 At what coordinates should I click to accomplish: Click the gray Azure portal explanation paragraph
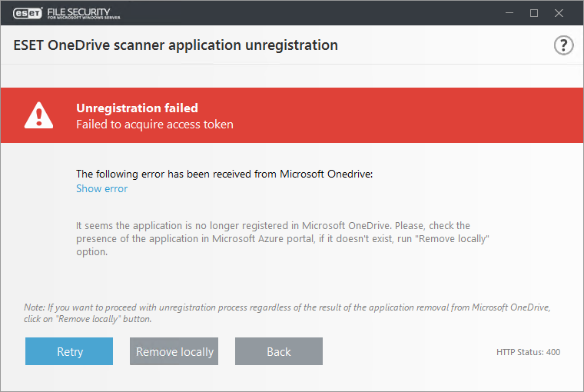tap(283, 238)
